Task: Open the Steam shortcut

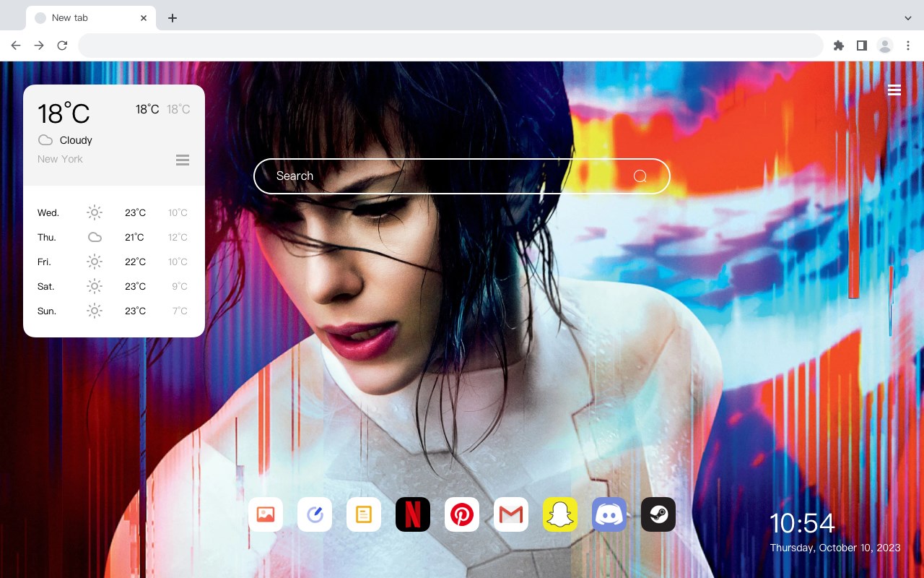Action: 658,514
